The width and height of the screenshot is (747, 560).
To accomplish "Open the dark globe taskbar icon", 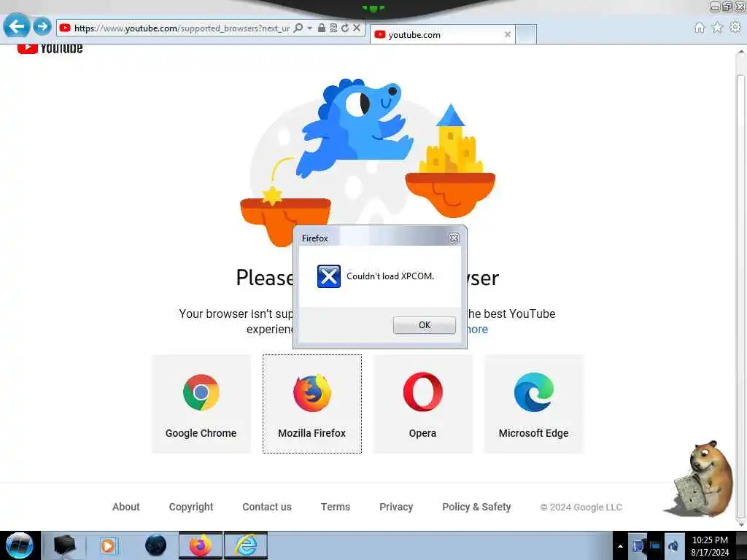I will [156, 545].
